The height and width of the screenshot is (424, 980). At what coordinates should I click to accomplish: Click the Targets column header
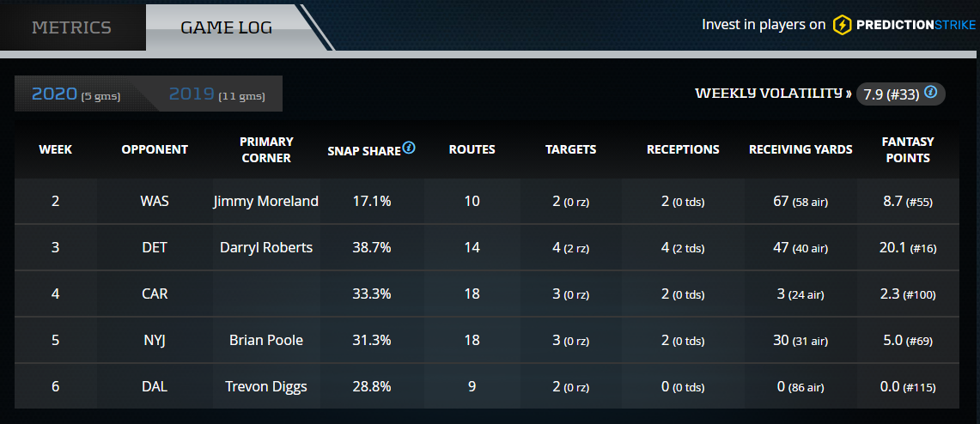tap(570, 149)
